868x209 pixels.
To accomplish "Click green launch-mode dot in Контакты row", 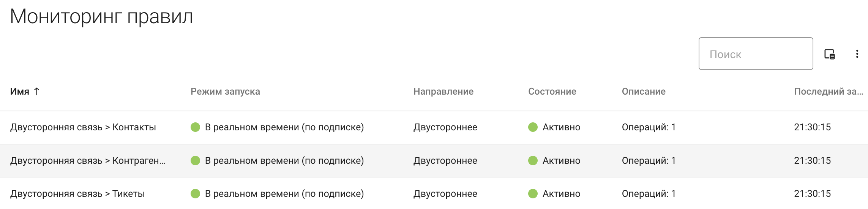I will [x=195, y=127].
